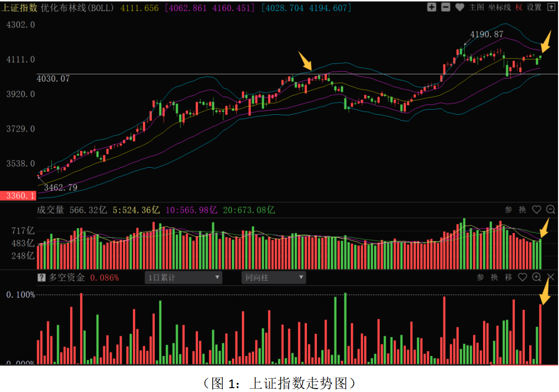
Task: Click the plus zoom-in icon in main chart toolbar
Action: click(x=432, y=7)
